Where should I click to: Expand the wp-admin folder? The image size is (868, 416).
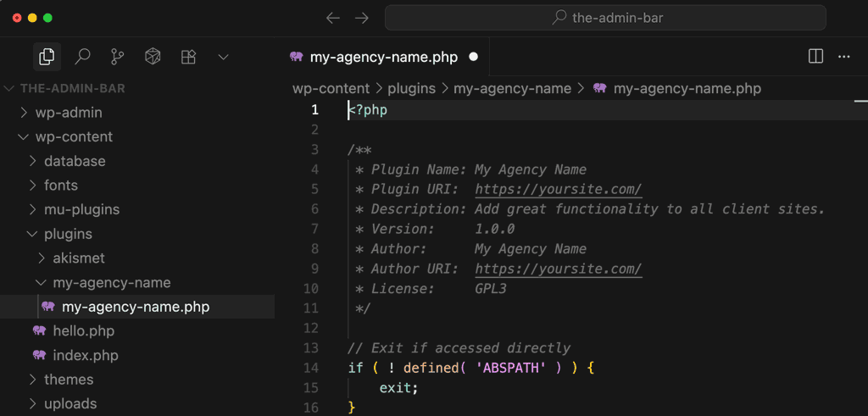tap(23, 113)
